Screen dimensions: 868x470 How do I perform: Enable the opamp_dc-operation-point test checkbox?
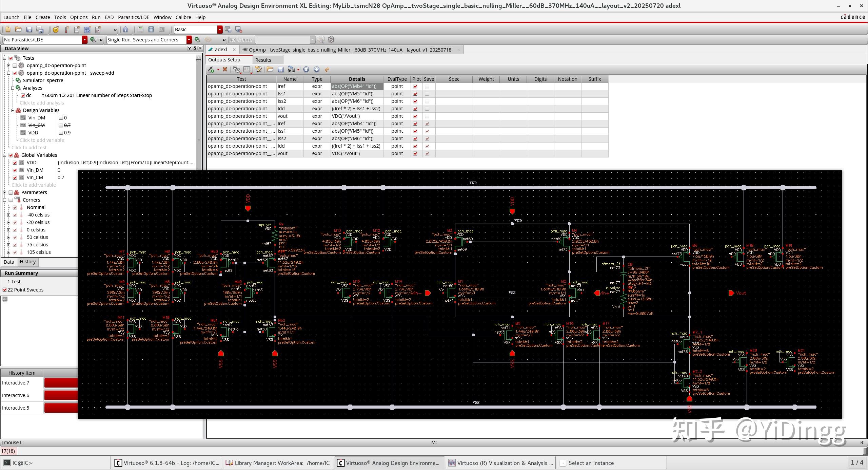(x=15, y=65)
